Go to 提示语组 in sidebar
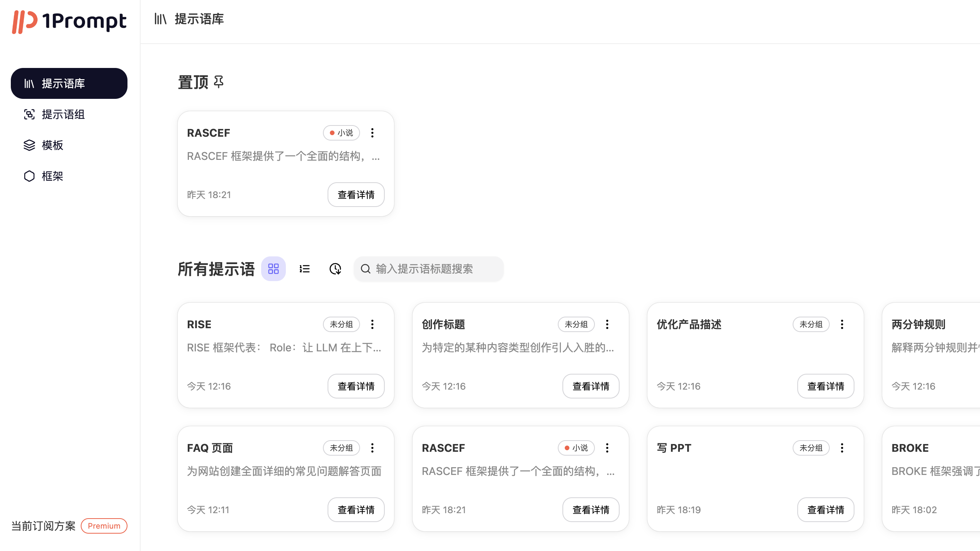 coord(63,114)
